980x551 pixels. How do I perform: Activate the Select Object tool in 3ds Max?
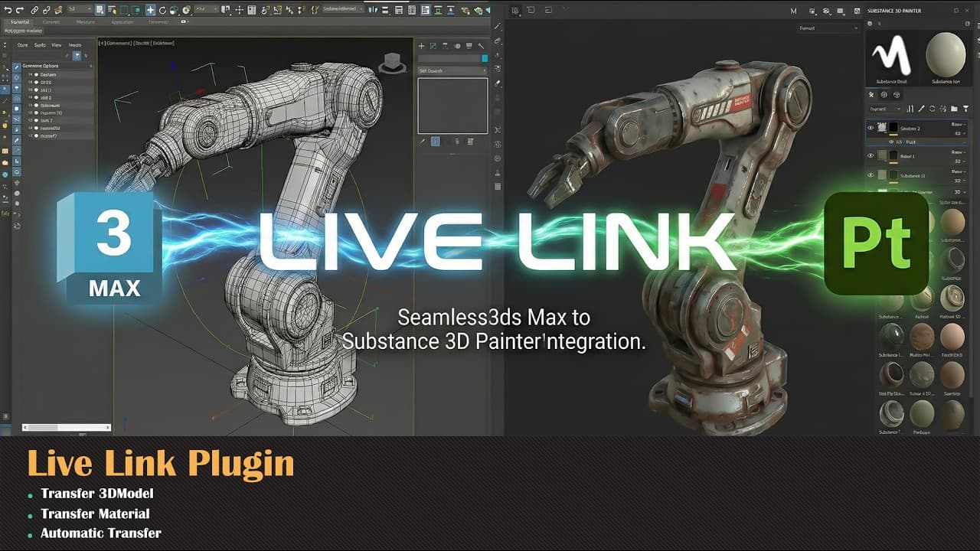100,10
